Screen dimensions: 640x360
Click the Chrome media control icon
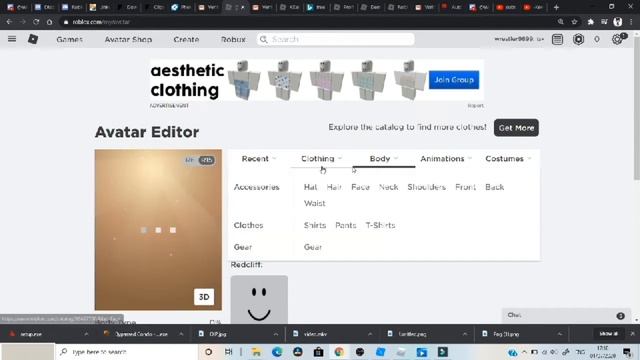coord(604,22)
